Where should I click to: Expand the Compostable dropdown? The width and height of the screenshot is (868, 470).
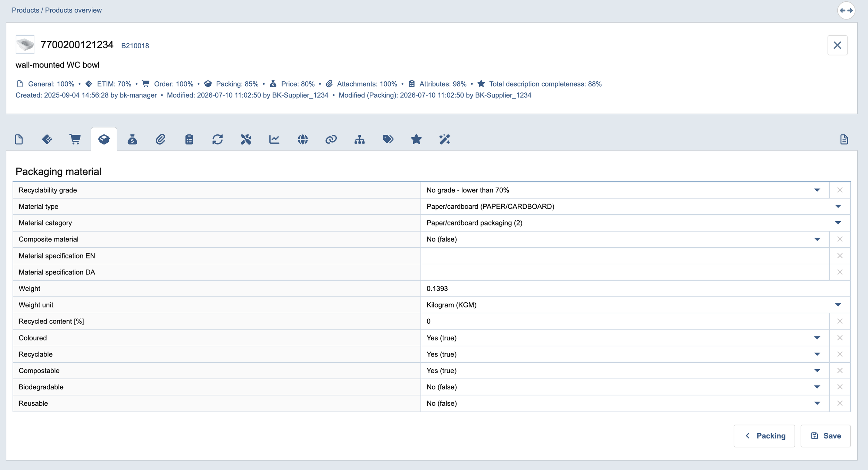817,371
